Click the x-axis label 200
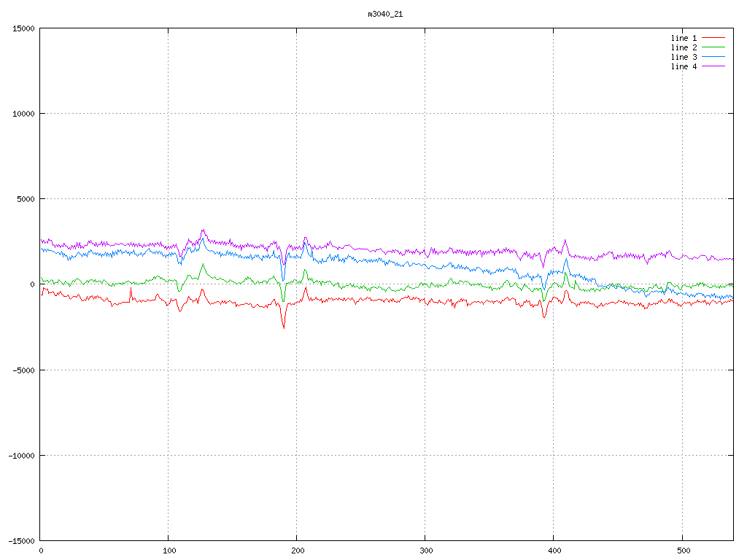This screenshot has height=560, width=747. coord(298,551)
